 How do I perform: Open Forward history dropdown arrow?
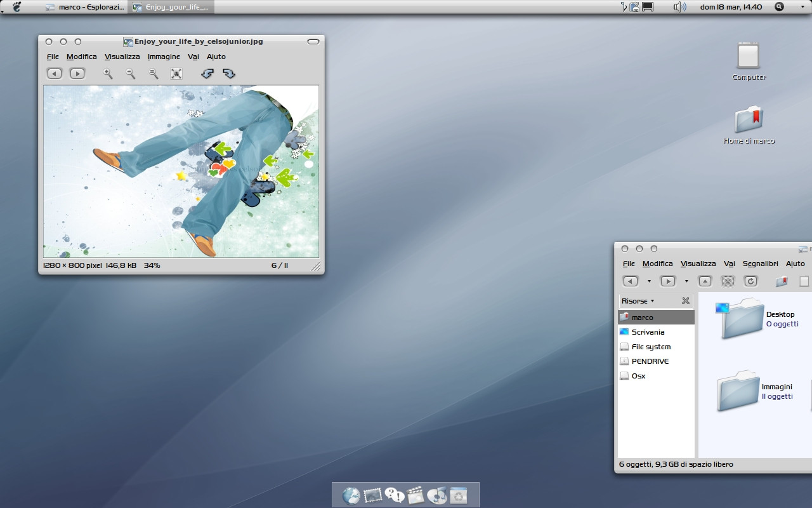click(686, 281)
